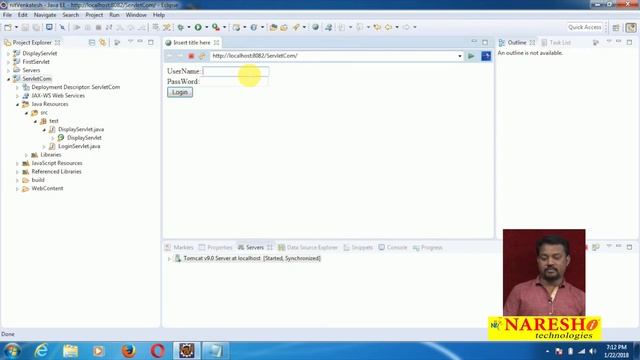Click the Login button
The image size is (640, 360).
point(180,92)
